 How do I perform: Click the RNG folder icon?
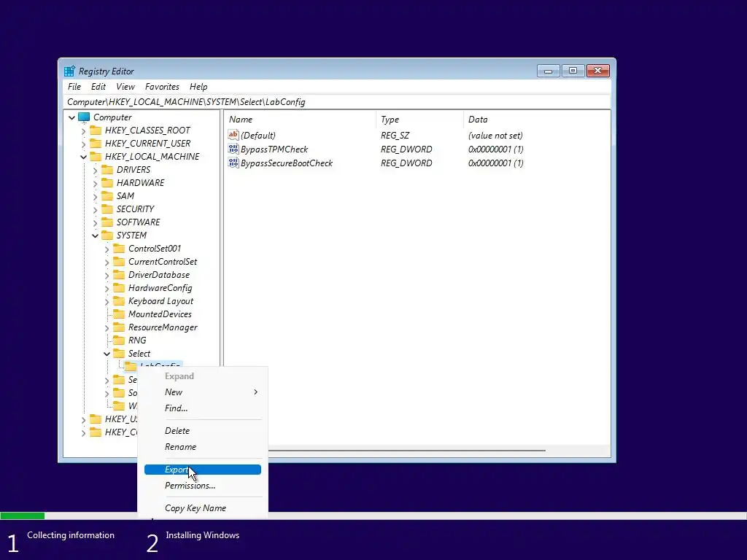click(119, 341)
